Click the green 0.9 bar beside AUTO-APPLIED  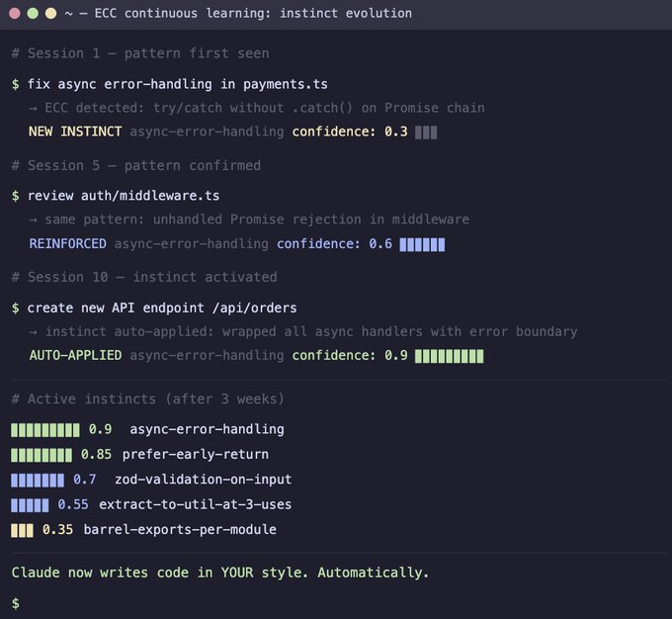pos(449,356)
